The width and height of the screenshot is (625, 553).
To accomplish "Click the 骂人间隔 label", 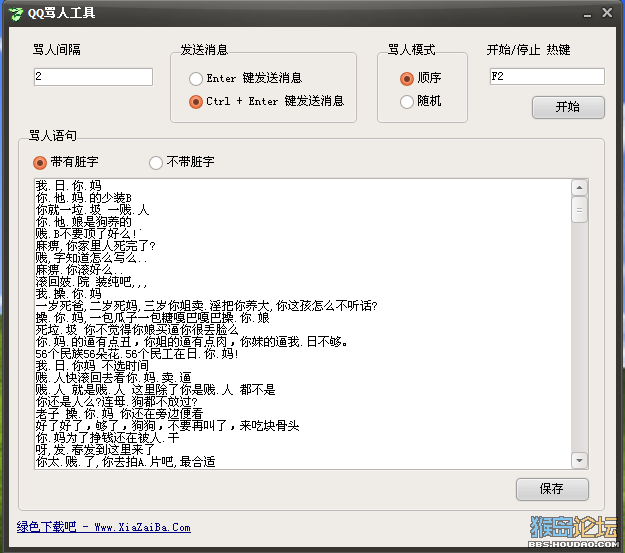I will tap(57, 49).
